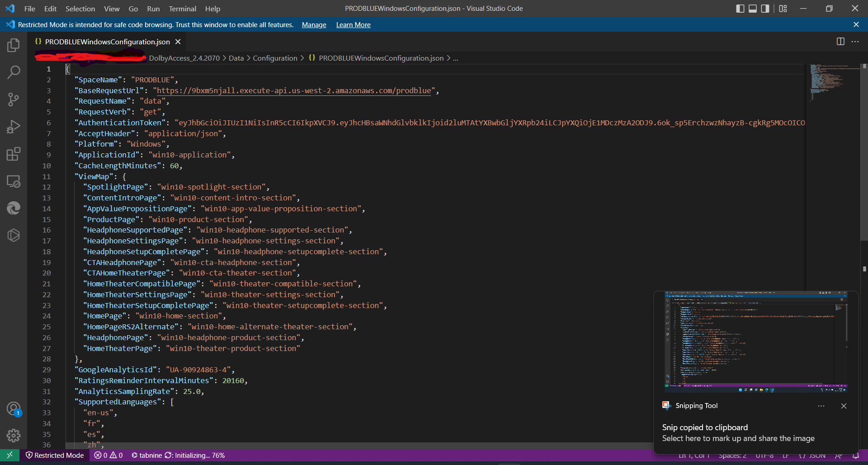Click the Snipping Tool screenshot thumbnail
The image size is (868, 465).
tap(756, 342)
